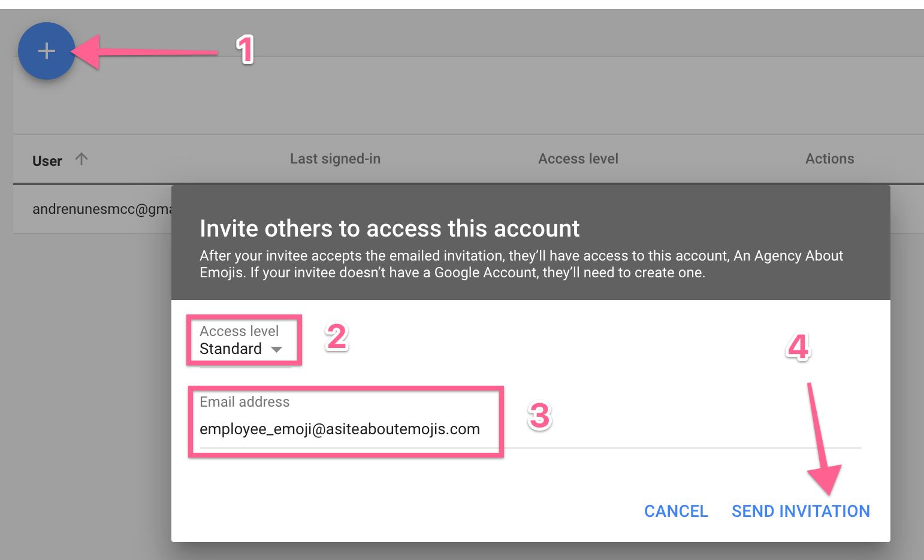This screenshot has width=924, height=560.
Task: Click Send Invitation
Action: click(x=801, y=511)
